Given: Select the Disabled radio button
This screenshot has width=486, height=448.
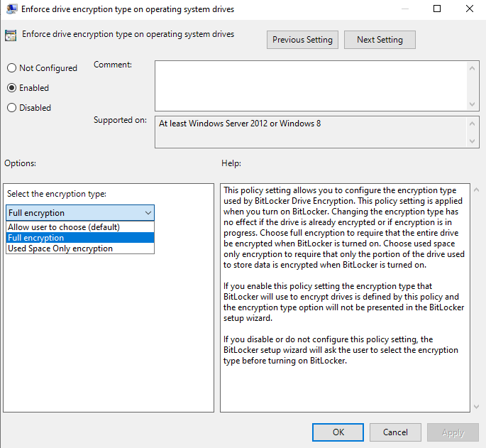Looking at the screenshot, I should point(11,108).
